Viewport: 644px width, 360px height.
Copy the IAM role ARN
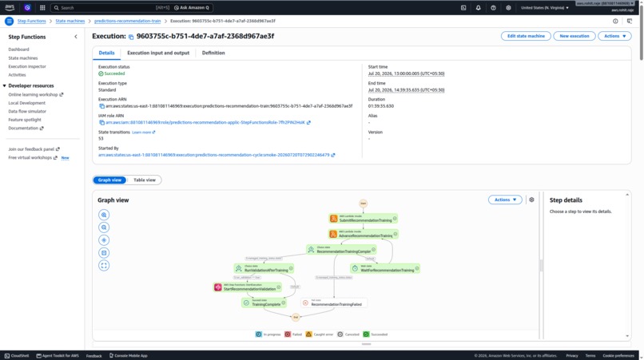point(101,122)
